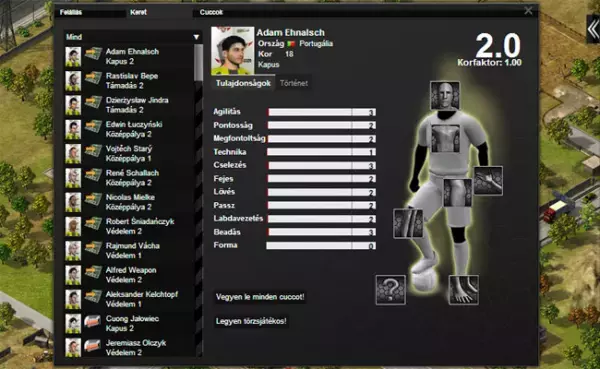Screen dimensions: 600x369
Task: Open the glove hand equipment slot
Action: pyautogui.click(x=488, y=181)
